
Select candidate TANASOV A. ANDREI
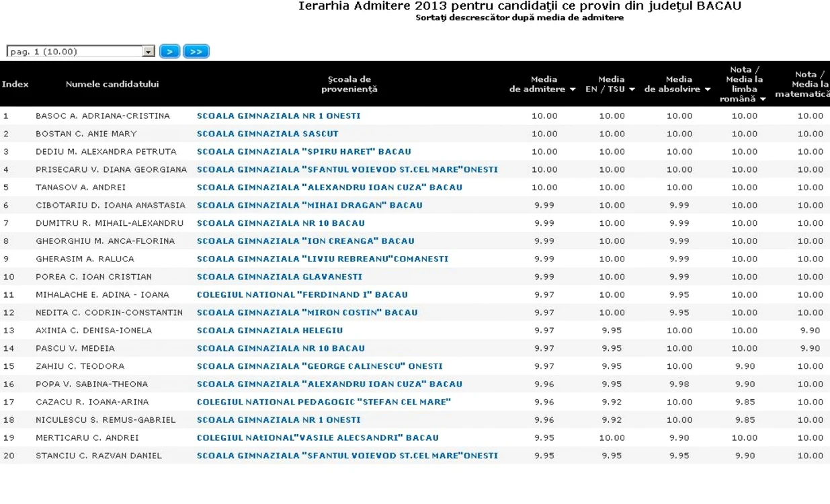point(81,187)
